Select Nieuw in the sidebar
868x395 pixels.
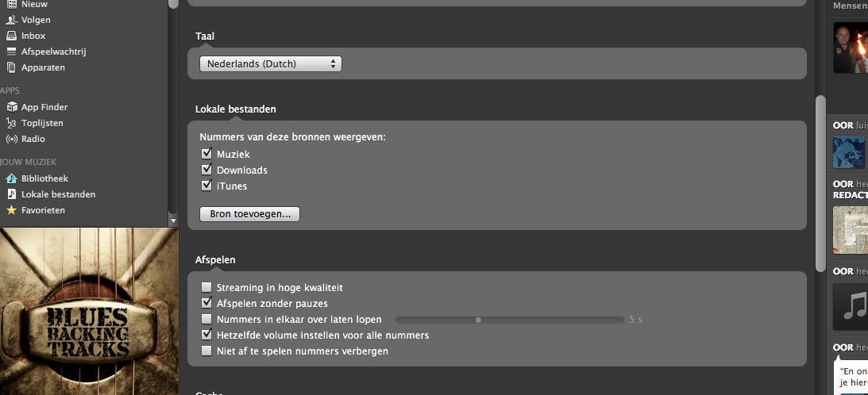click(34, 5)
